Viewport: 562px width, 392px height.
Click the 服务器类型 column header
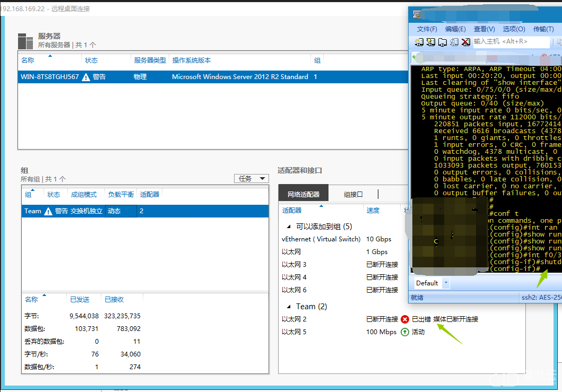pos(150,60)
